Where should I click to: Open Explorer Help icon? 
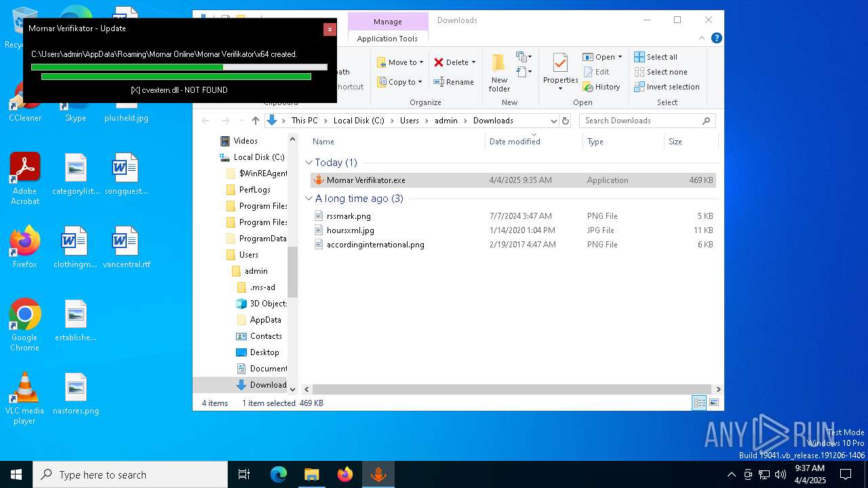(716, 38)
